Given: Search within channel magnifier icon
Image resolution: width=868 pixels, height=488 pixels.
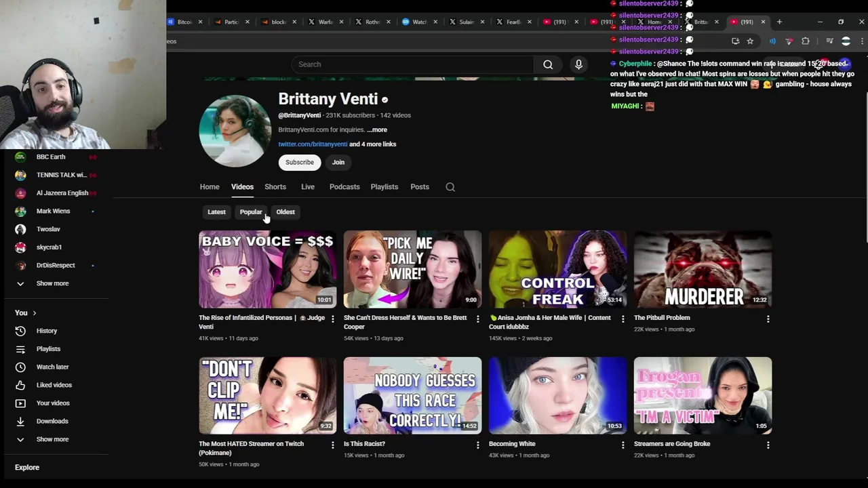Looking at the screenshot, I should [x=450, y=187].
